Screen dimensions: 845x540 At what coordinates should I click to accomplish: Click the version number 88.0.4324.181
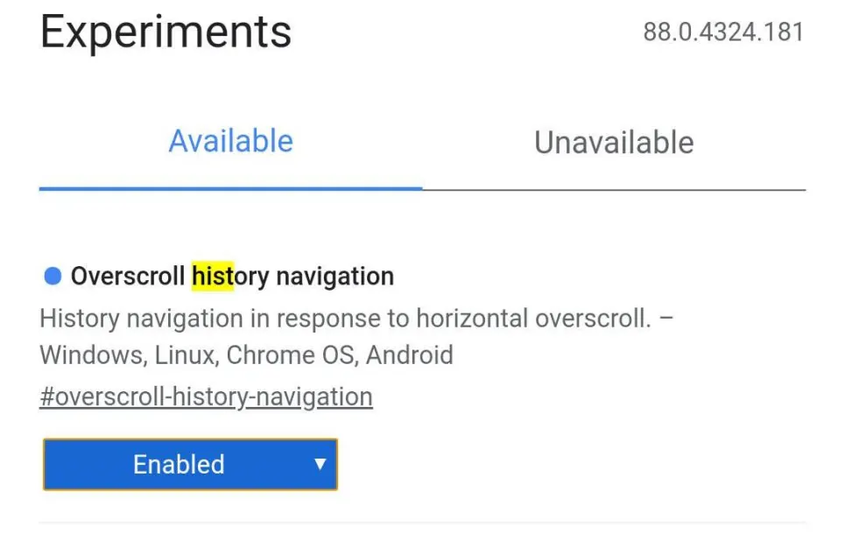coord(723,32)
